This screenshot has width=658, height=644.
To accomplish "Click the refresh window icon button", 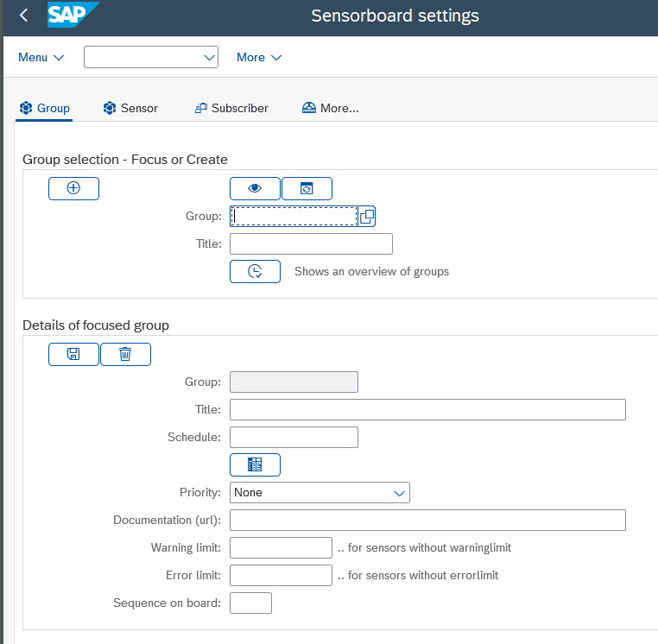I will click(x=307, y=188).
